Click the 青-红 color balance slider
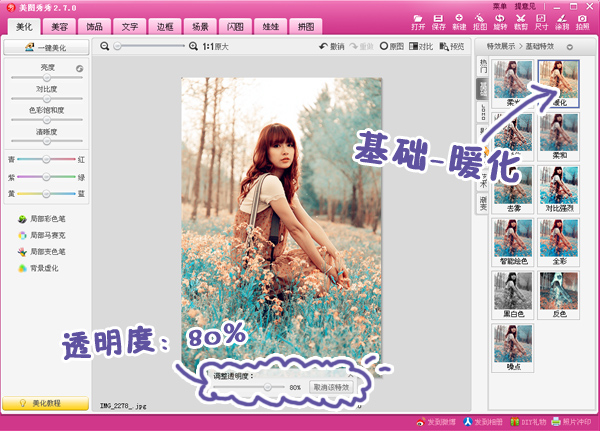Image resolution: width=600 pixels, height=431 pixels. (x=46, y=159)
